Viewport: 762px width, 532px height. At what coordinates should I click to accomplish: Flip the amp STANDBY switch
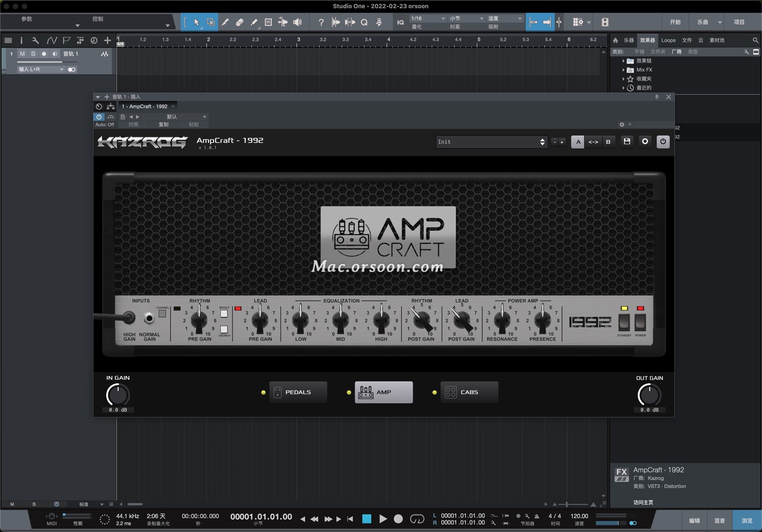(x=624, y=322)
